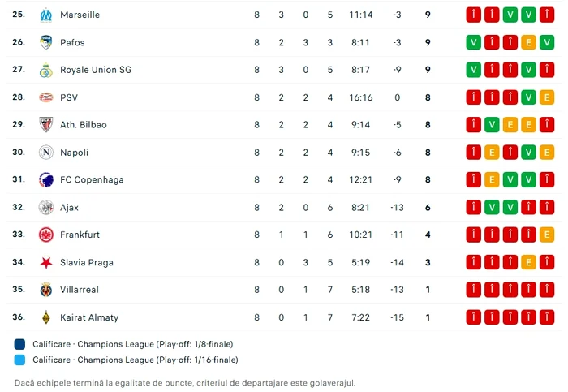Click the Slavia Praga red star logo
This screenshot has width=568, height=392.
[x=46, y=262]
